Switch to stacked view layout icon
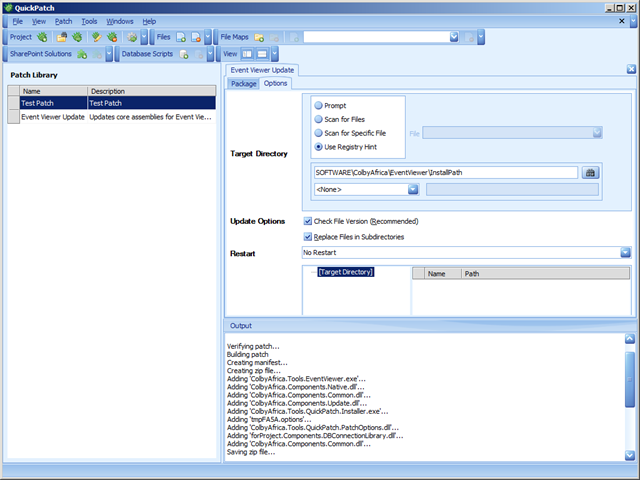The image size is (640, 480). coord(262,54)
